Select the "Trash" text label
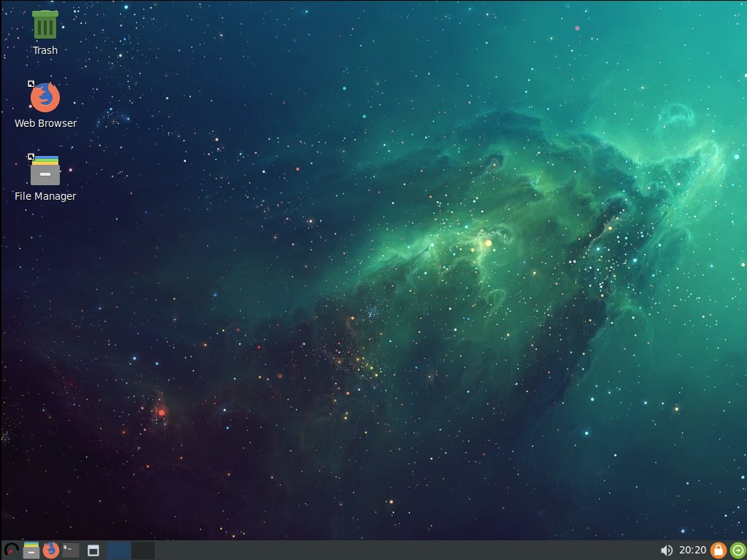747x560 pixels. click(45, 50)
